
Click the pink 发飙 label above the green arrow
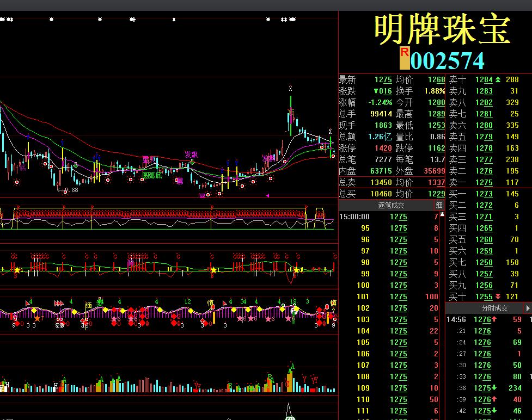click(191, 155)
